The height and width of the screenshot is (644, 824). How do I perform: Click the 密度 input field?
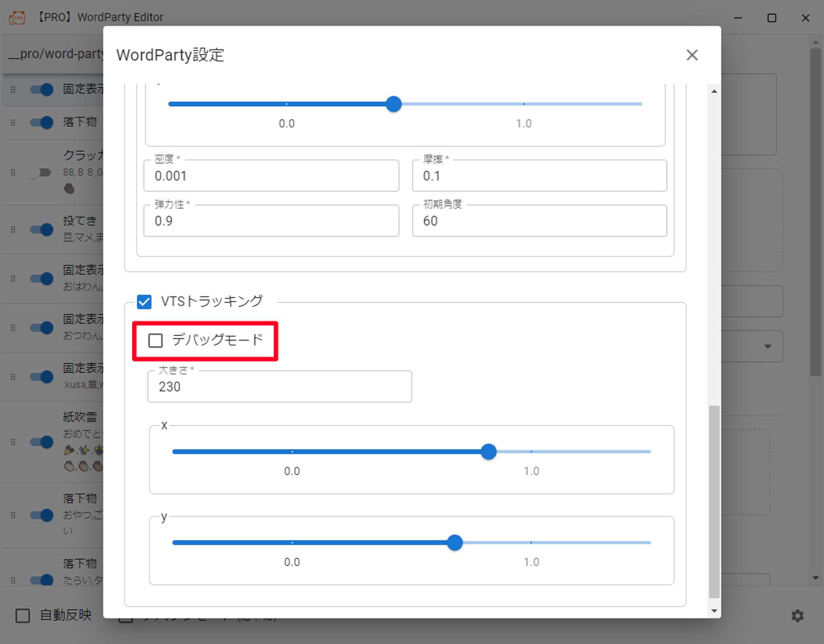pyautogui.click(x=271, y=176)
